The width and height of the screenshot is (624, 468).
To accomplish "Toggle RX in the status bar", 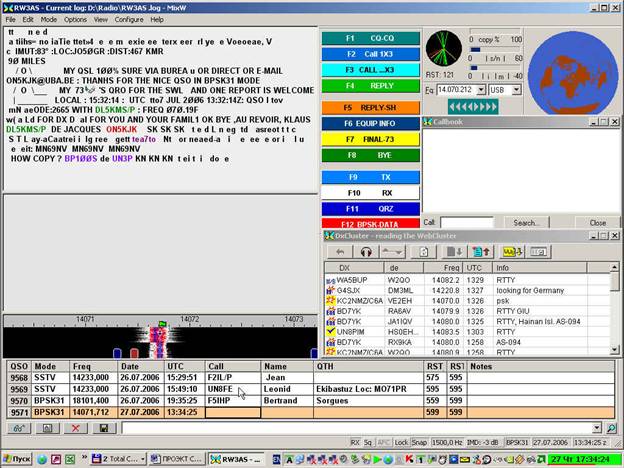I will pyautogui.click(x=355, y=443).
